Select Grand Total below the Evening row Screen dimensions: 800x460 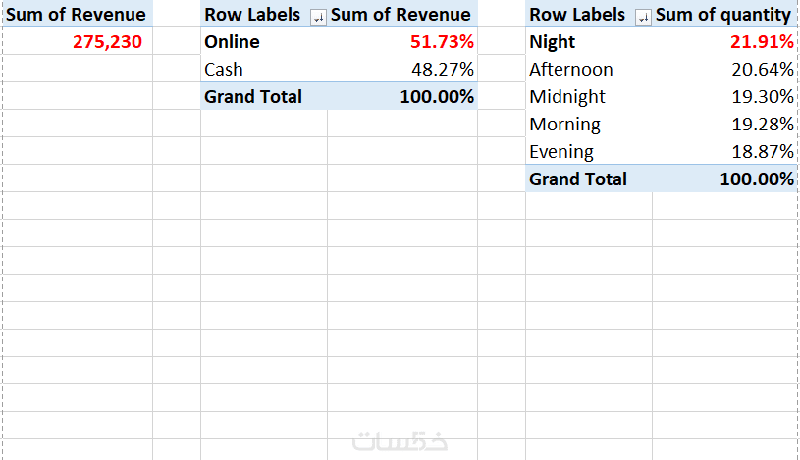(x=578, y=179)
